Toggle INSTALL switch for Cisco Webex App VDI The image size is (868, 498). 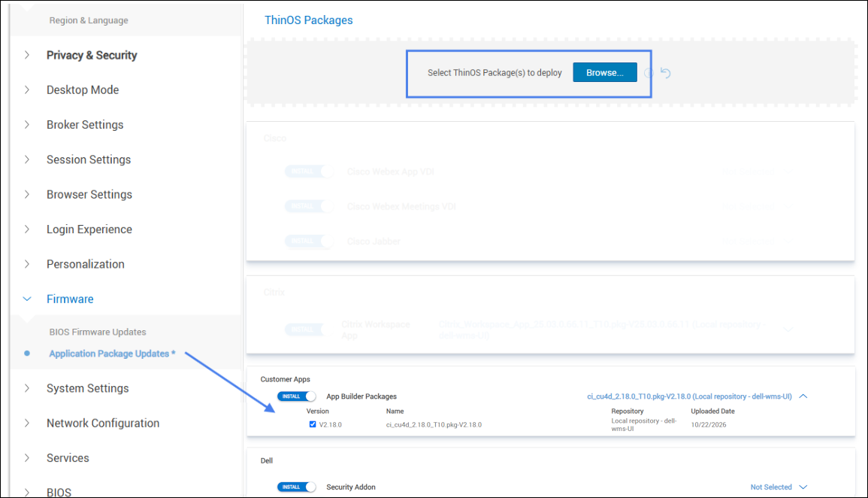tap(310, 172)
